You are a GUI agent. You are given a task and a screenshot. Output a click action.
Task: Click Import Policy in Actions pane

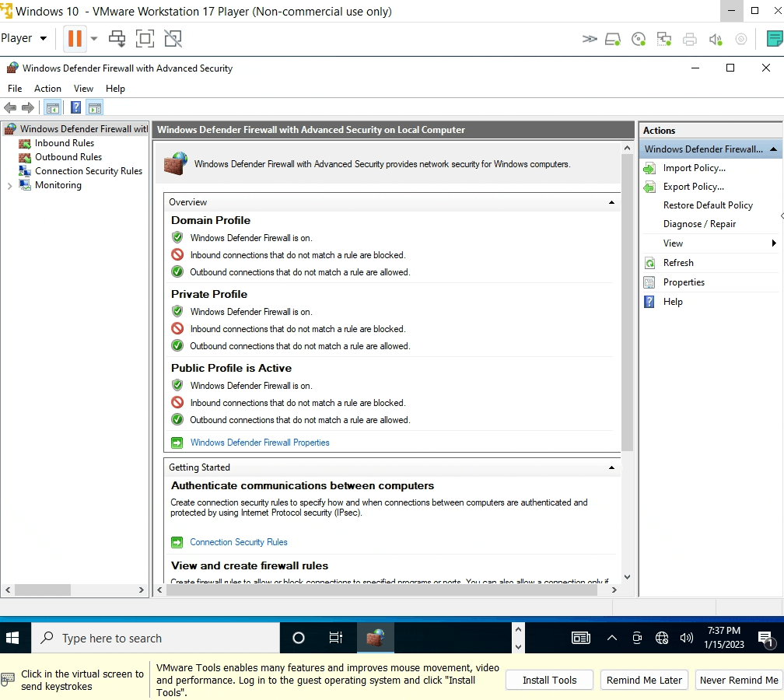(x=694, y=168)
